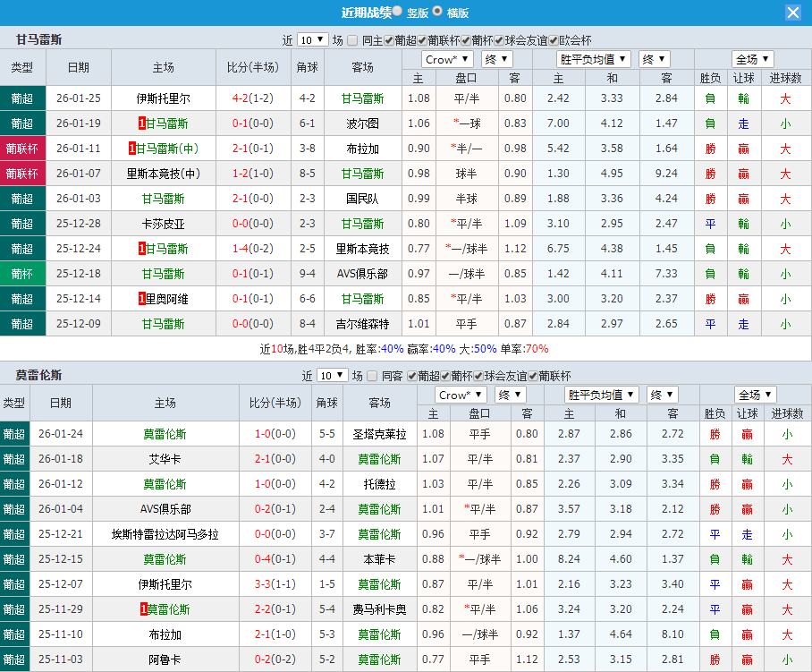Image resolution: width=812 pixels, height=672 pixels.
Task: Select the 竖版 layout option
Action: 397,12
